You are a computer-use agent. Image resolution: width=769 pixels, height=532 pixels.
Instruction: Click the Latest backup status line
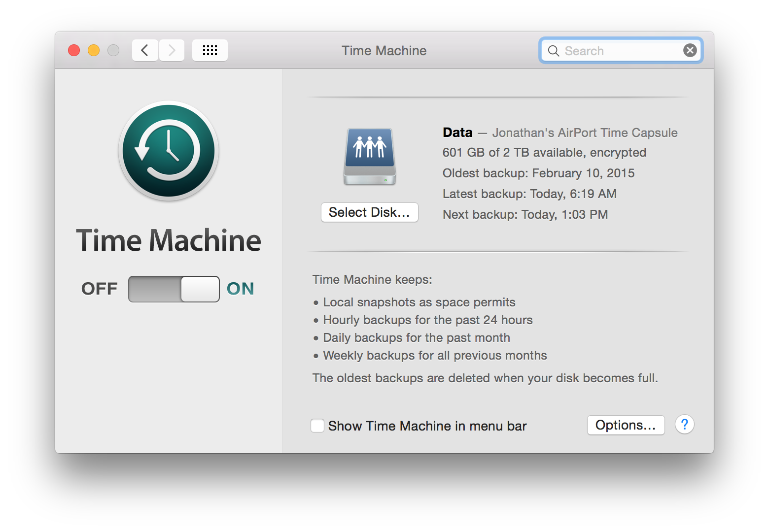pyautogui.click(x=528, y=194)
